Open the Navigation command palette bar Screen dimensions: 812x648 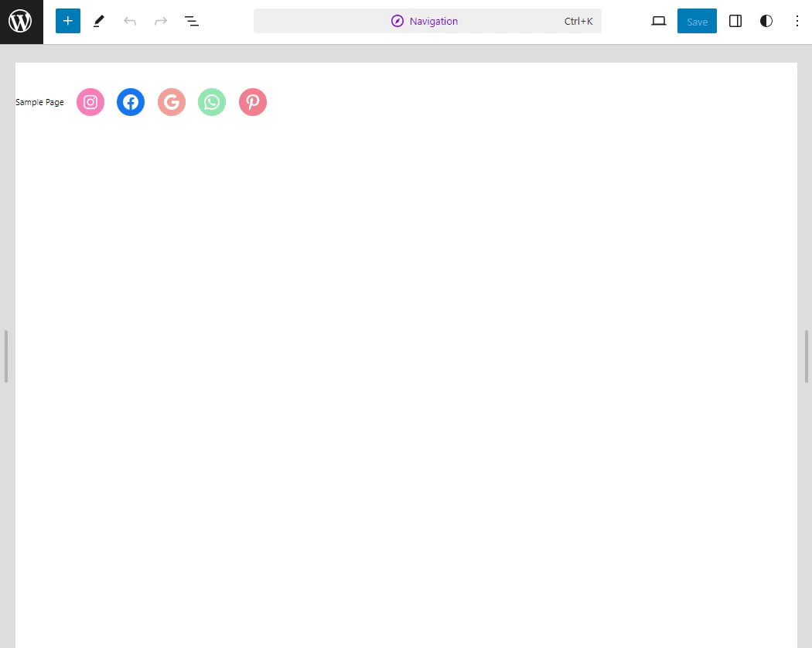click(x=427, y=21)
